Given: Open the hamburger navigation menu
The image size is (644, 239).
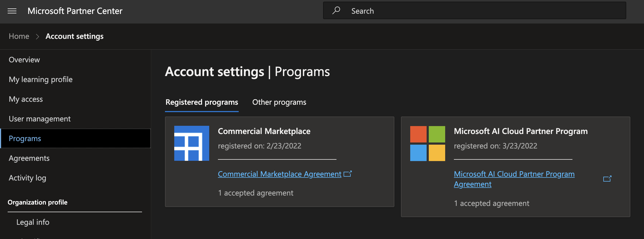Looking at the screenshot, I should (12, 11).
